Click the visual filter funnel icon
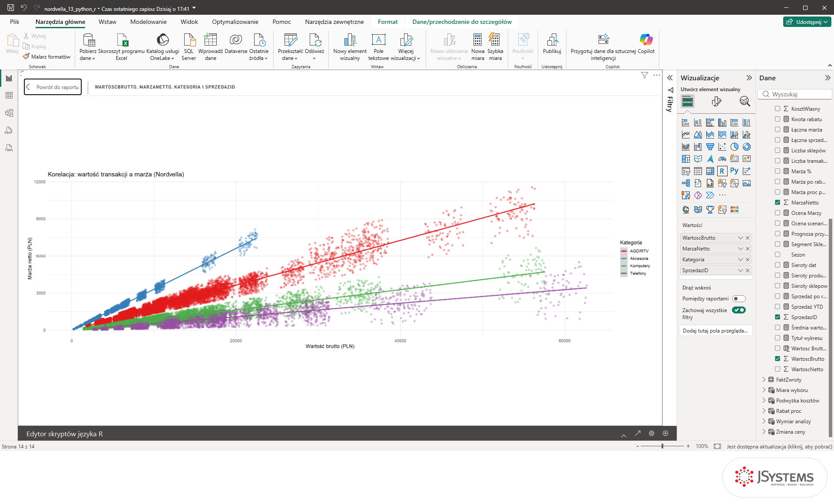 (x=645, y=75)
